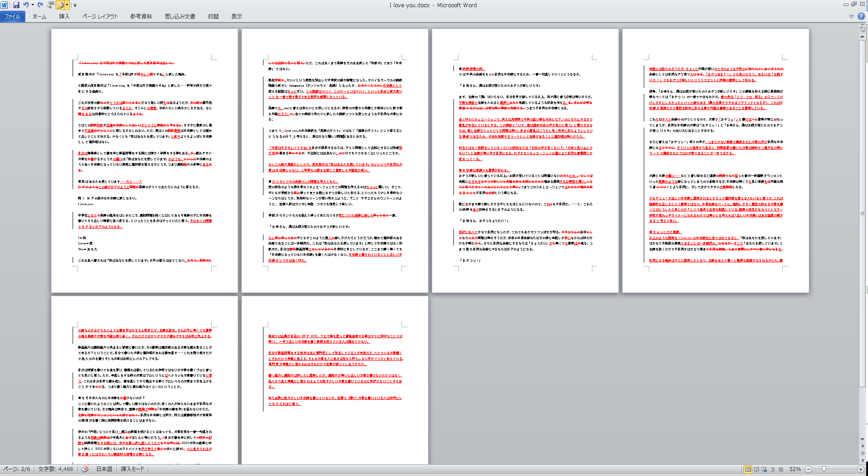Image resolution: width=868 pixels, height=476 pixels.
Task: Undo the last action
Action: click(26, 5)
